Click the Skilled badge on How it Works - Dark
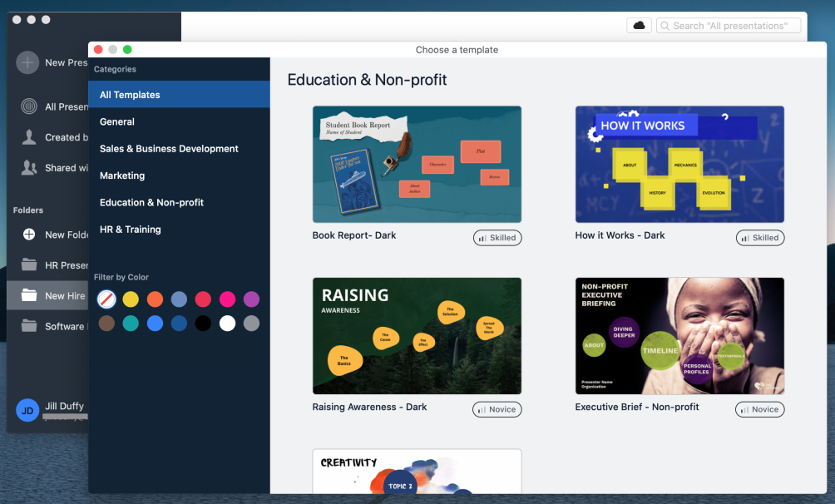The height and width of the screenshot is (504, 835). (760, 238)
